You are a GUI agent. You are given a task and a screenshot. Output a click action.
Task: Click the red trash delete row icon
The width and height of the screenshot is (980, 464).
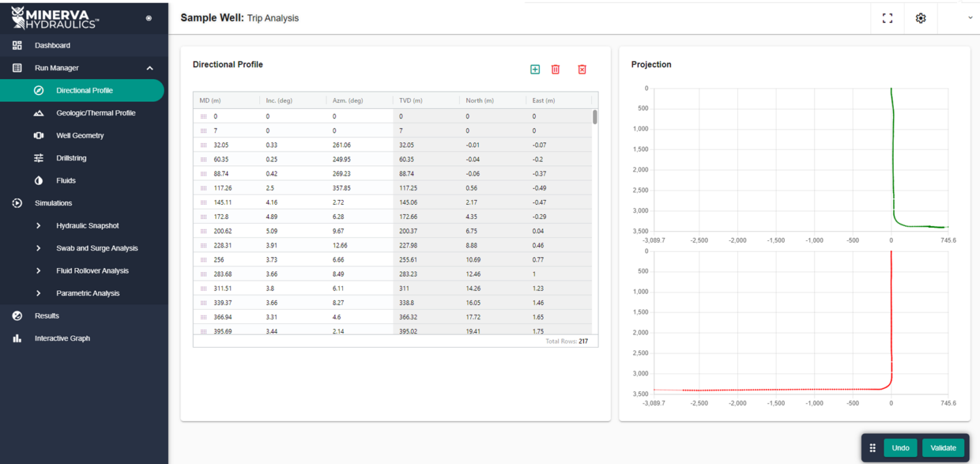[555, 69]
